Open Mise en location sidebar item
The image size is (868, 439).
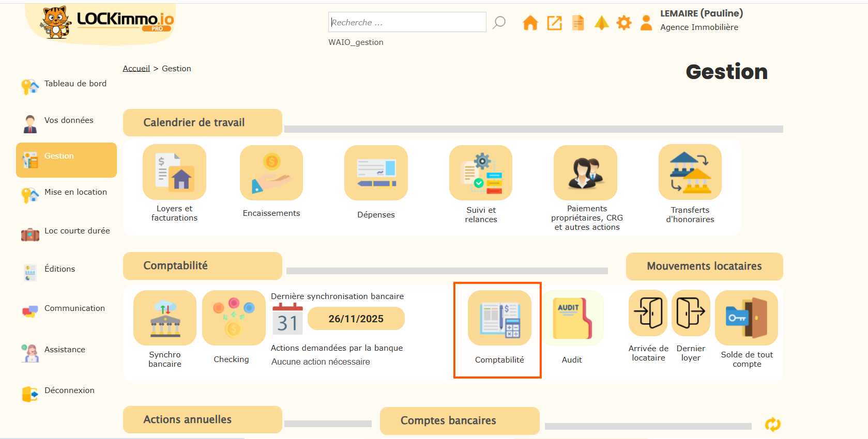click(x=75, y=192)
